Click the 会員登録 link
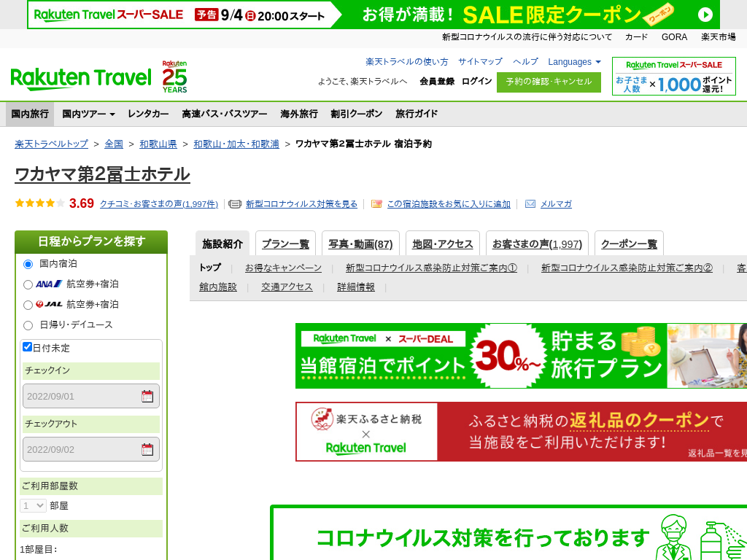Image resolution: width=747 pixels, height=560 pixels. click(437, 82)
